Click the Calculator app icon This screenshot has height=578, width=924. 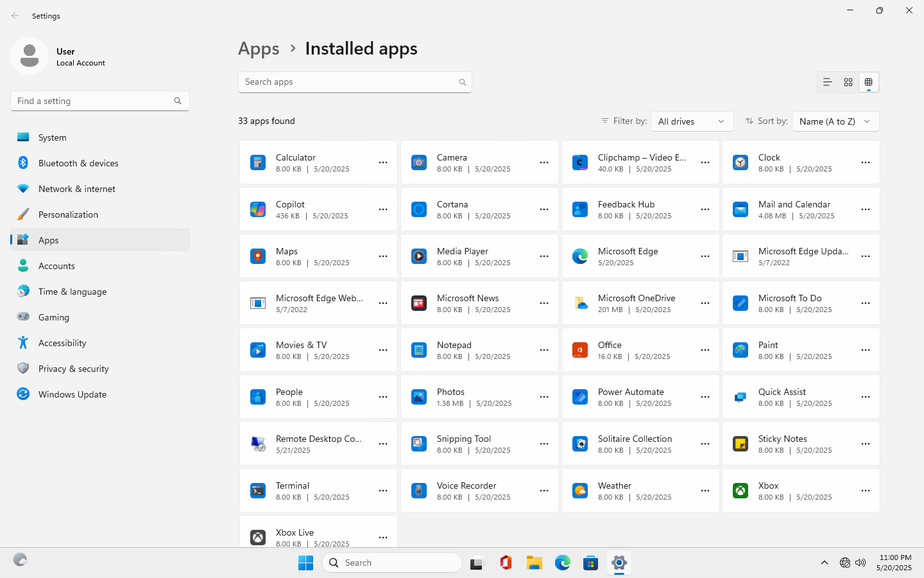(258, 162)
